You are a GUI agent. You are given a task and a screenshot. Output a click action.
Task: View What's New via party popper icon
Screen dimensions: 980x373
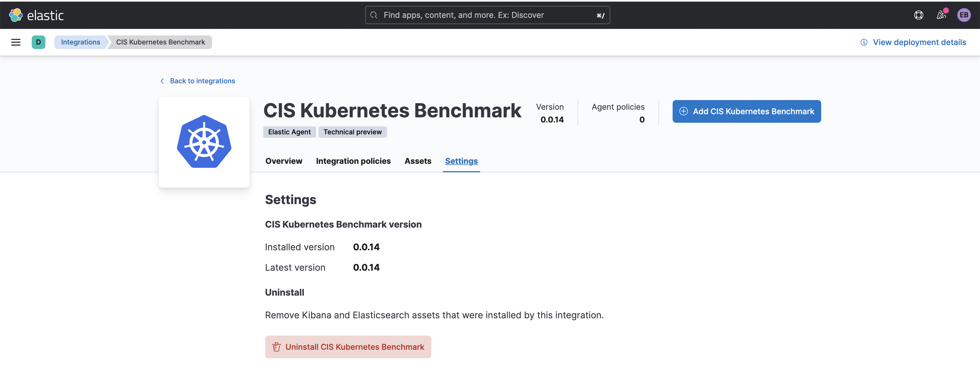941,15
